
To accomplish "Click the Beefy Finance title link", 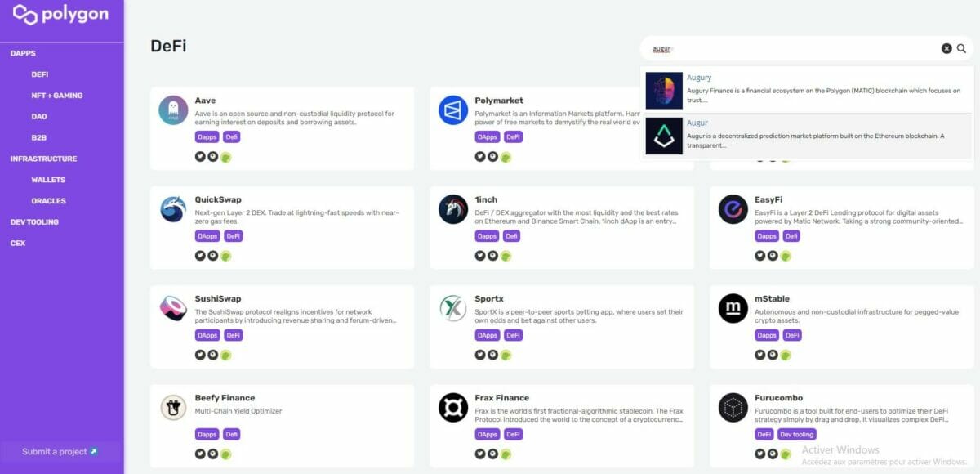I will click(225, 398).
